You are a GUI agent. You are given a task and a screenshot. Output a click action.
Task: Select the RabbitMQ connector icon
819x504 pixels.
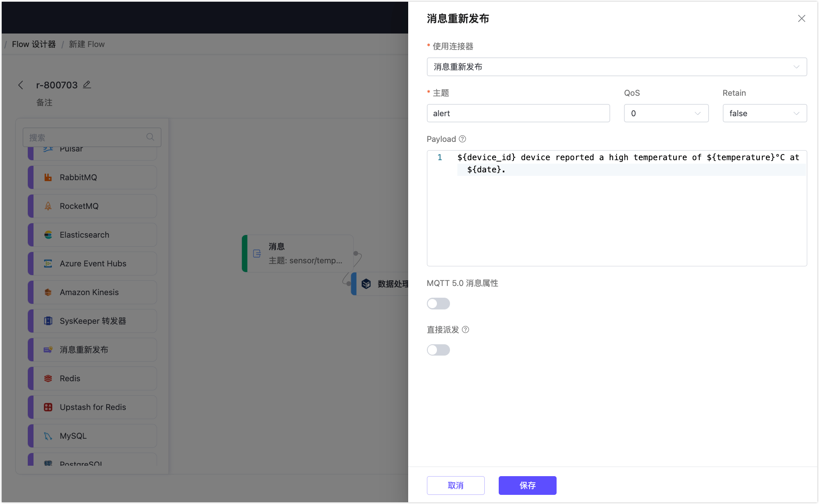point(49,177)
